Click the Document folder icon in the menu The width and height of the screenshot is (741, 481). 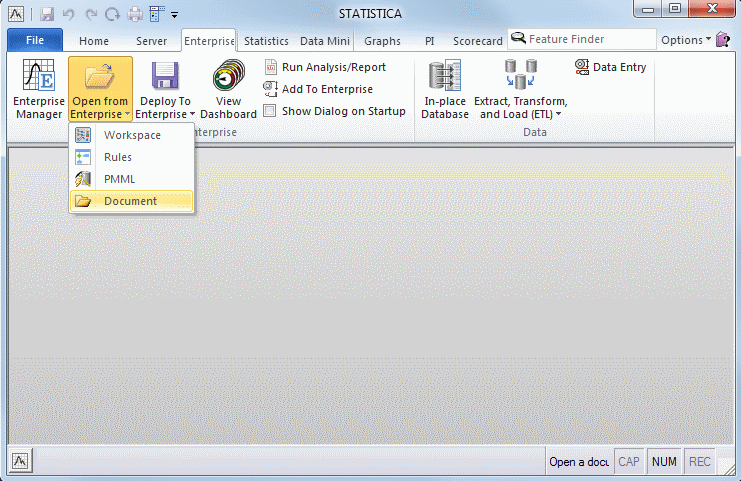[83, 201]
